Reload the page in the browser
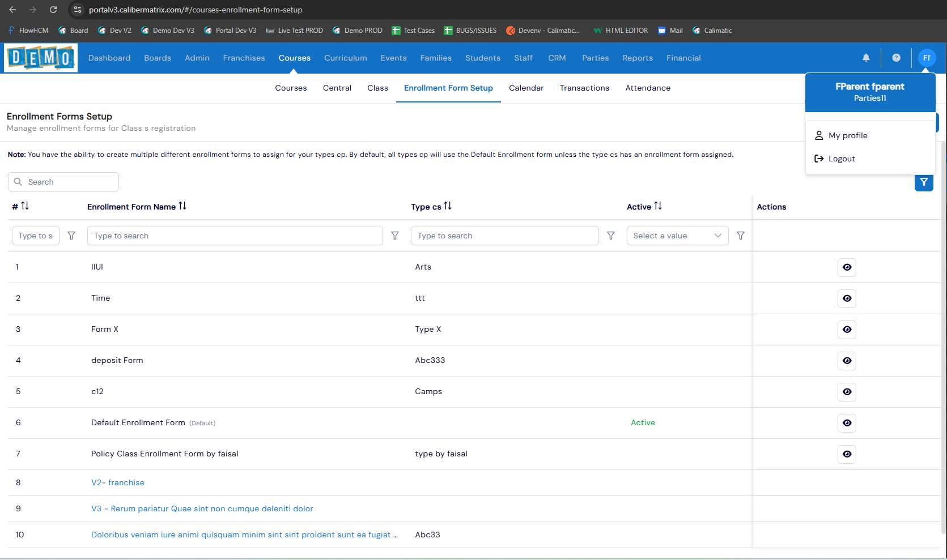The width and height of the screenshot is (947, 560). (x=53, y=10)
